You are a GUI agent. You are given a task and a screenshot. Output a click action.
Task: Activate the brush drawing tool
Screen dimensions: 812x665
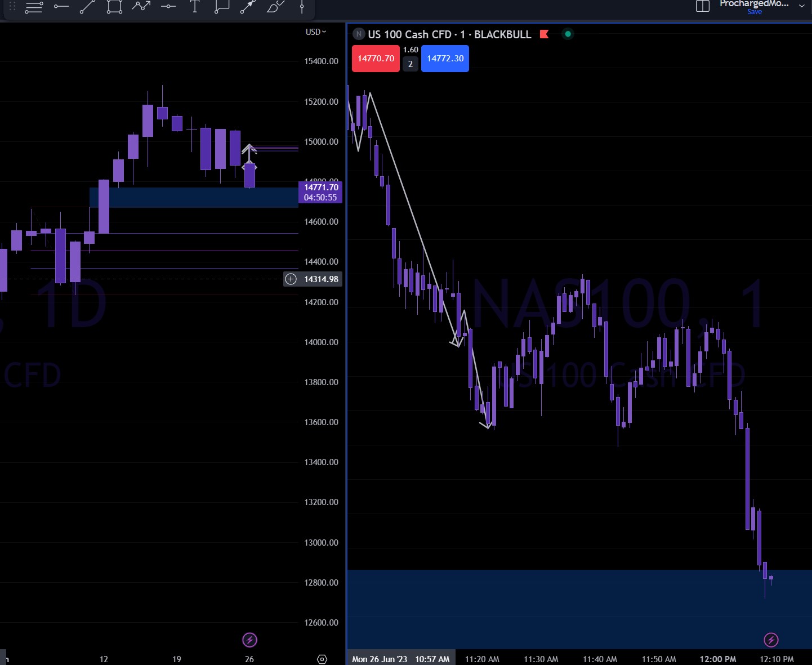(x=275, y=7)
